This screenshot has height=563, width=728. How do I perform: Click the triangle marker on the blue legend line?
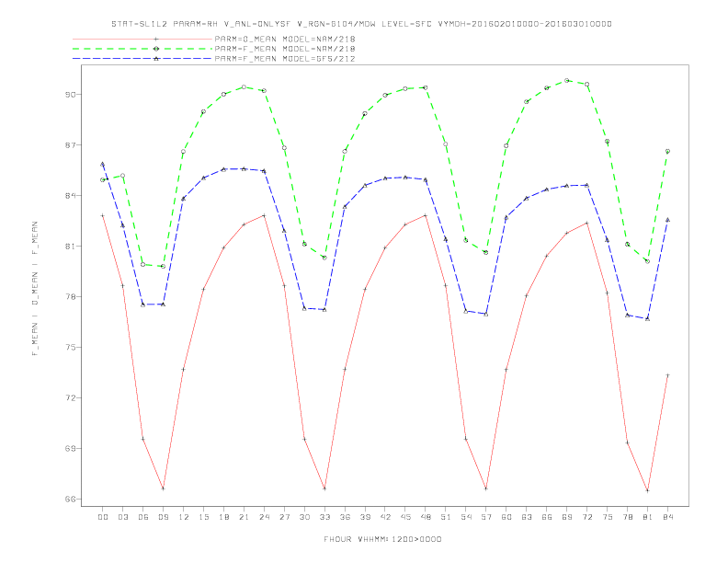156,59
